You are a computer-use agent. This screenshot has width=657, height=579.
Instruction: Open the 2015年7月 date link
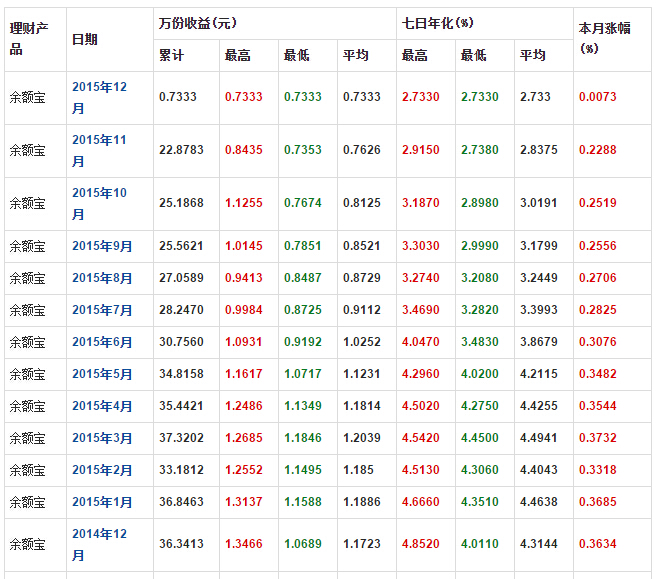click(102, 310)
